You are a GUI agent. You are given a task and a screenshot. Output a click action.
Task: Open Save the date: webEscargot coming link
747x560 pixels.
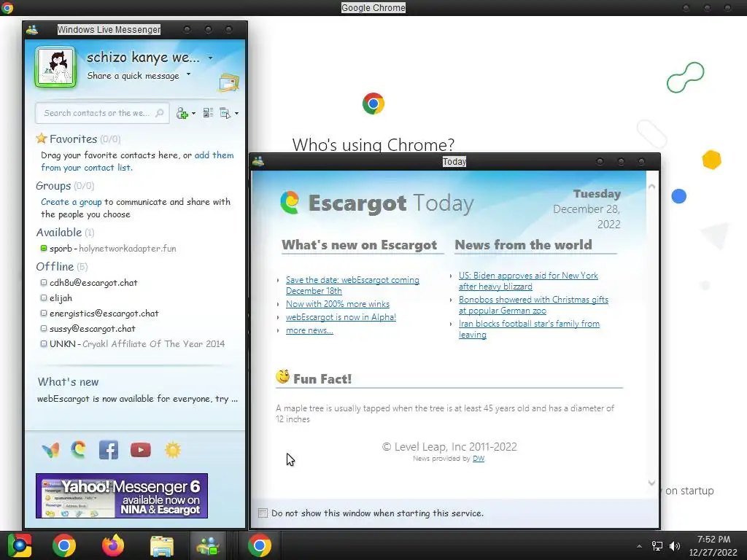tap(352, 285)
